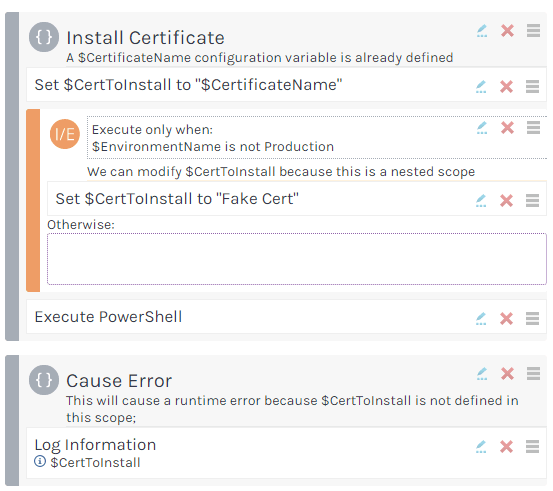Edit the Cause Error block
553x491 pixels.
coord(482,374)
